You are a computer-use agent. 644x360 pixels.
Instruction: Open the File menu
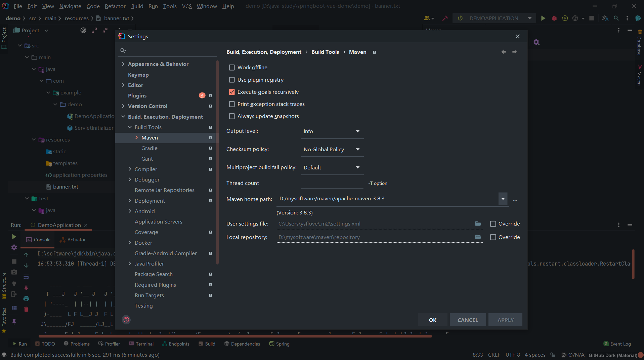[18, 6]
